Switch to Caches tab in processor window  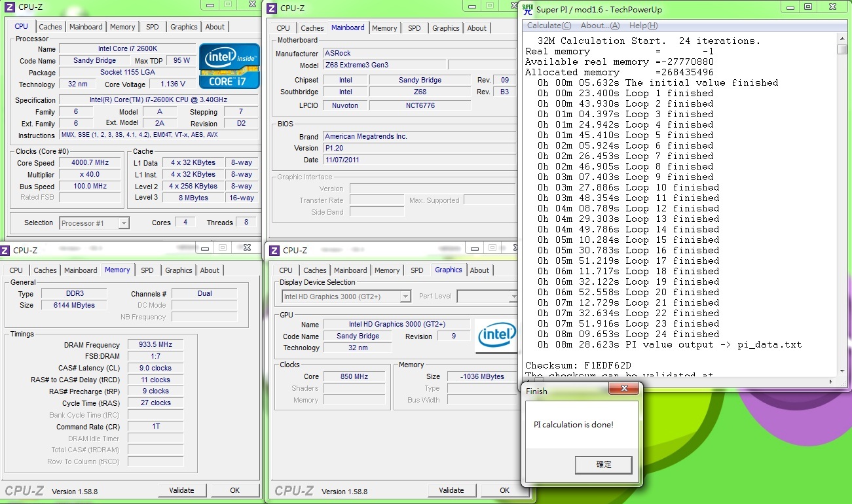click(x=50, y=27)
